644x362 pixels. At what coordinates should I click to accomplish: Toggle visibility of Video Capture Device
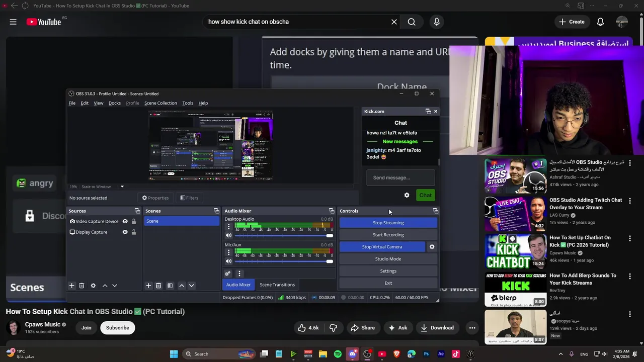[x=125, y=221]
